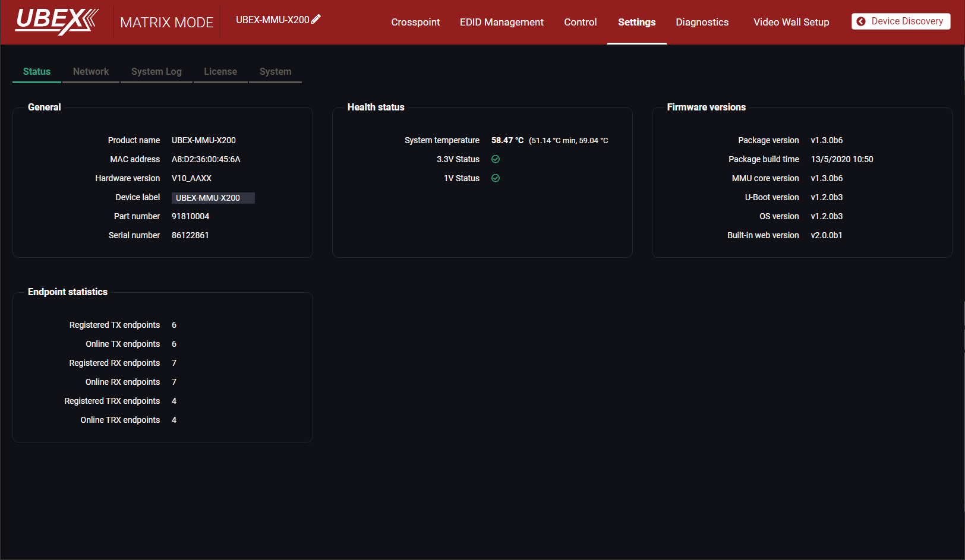Click the Endpoint statistics heading
This screenshot has width=965, height=560.
(x=68, y=292)
